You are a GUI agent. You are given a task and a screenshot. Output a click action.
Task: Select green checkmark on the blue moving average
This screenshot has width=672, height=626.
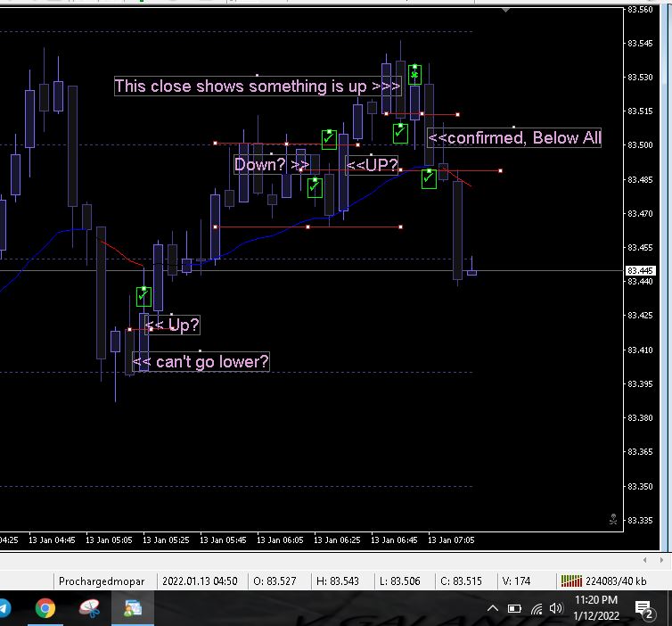click(x=429, y=179)
